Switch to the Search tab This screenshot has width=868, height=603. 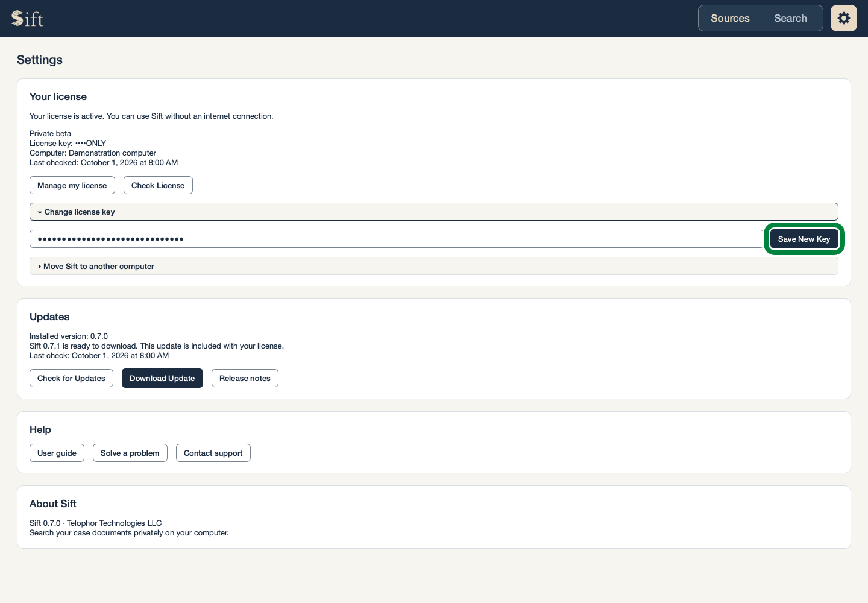[x=790, y=18]
